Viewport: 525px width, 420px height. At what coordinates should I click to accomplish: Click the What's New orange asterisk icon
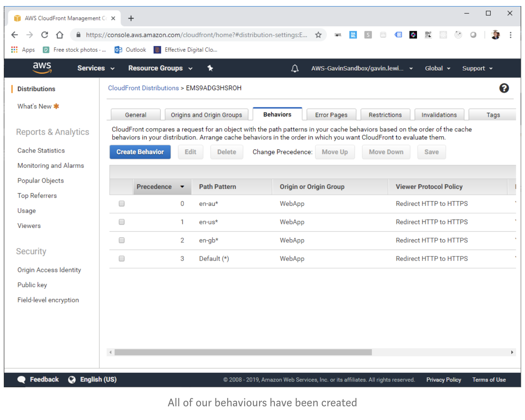tap(56, 106)
